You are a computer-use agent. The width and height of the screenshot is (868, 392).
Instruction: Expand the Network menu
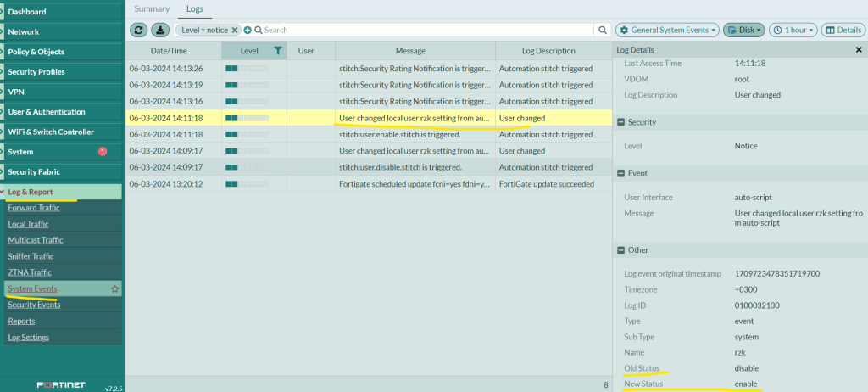click(61, 31)
